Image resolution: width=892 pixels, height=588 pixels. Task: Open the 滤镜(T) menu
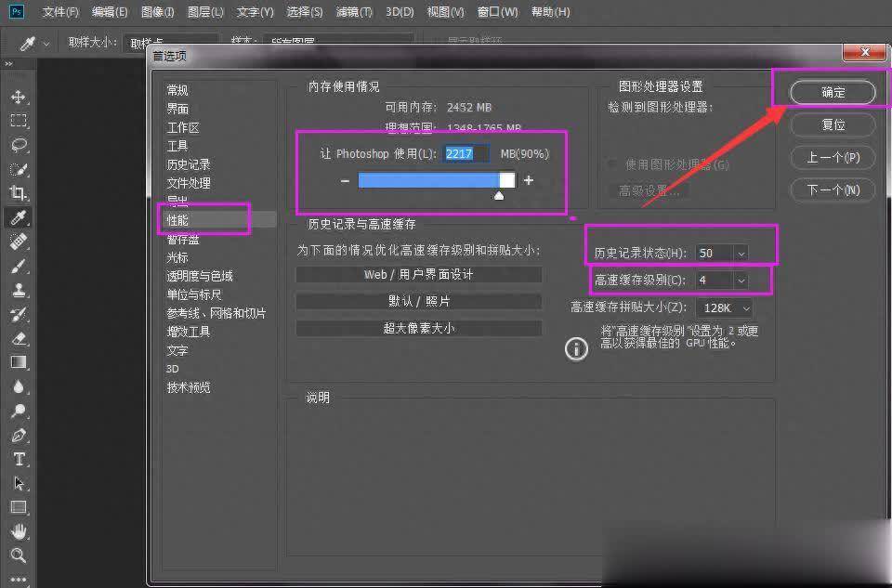pyautogui.click(x=353, y=12)
